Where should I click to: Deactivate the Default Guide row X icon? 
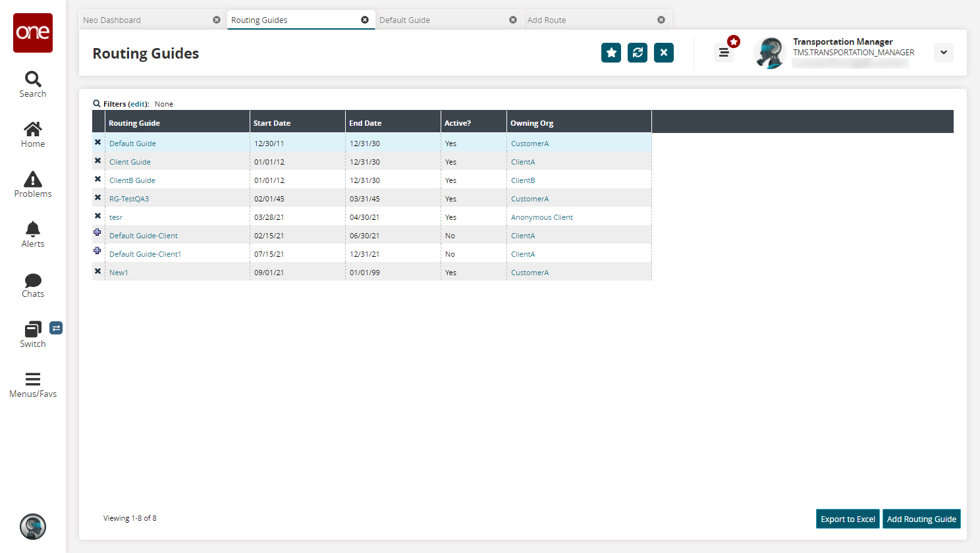97,142
